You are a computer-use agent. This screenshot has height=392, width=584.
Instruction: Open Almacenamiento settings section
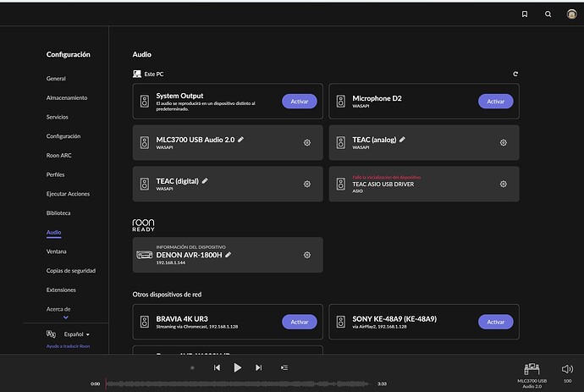tap(67, 97)
